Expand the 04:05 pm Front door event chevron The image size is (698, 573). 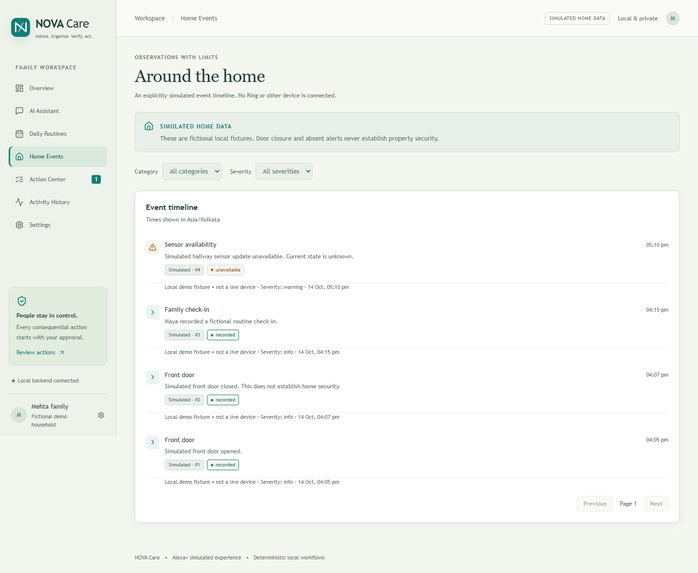(153, 442)
